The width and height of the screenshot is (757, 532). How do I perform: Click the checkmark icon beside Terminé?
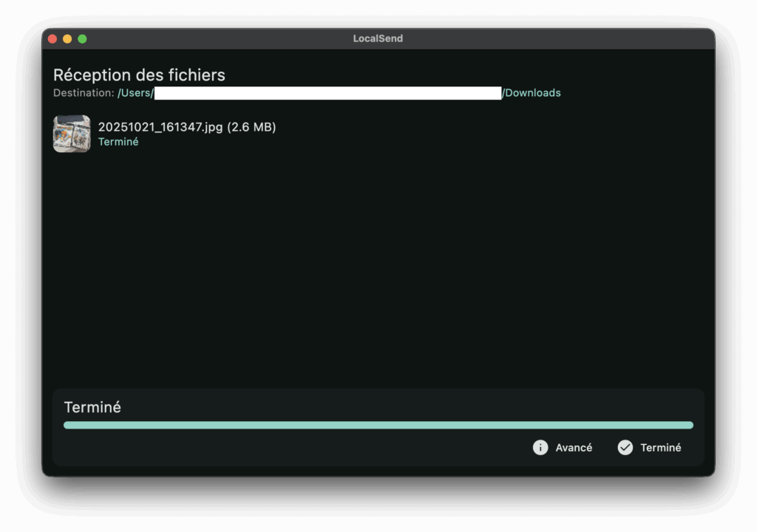point(625,448)
